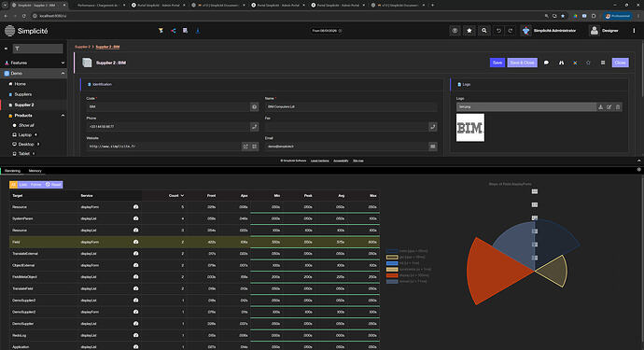Image resolution: width=644 pixels, height=350 pixels.
Task: Click the sidebar filter input field
Action: (37, 49)
